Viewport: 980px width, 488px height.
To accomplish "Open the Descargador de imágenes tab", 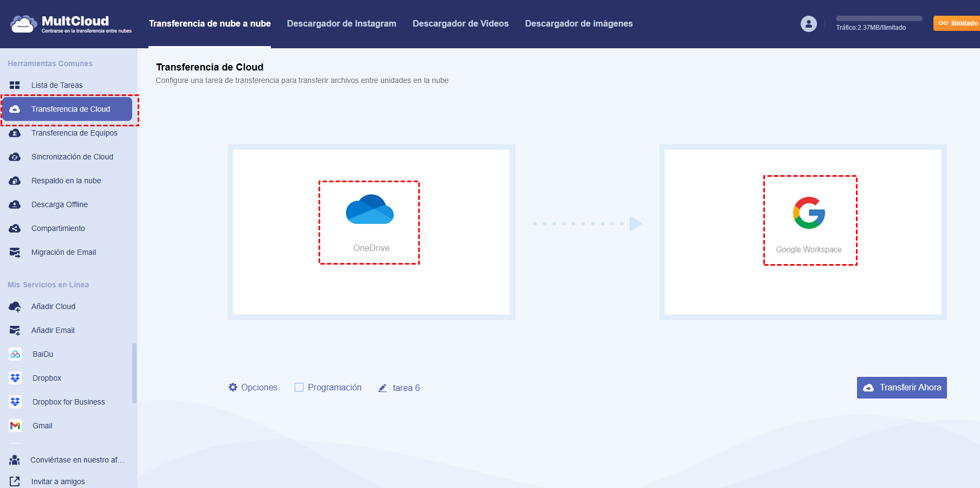I will pos(579,23).
